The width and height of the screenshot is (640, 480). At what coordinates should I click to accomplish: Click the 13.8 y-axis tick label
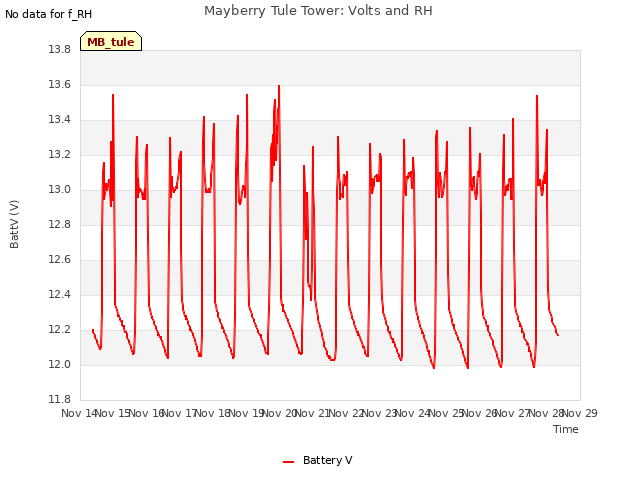60,50
